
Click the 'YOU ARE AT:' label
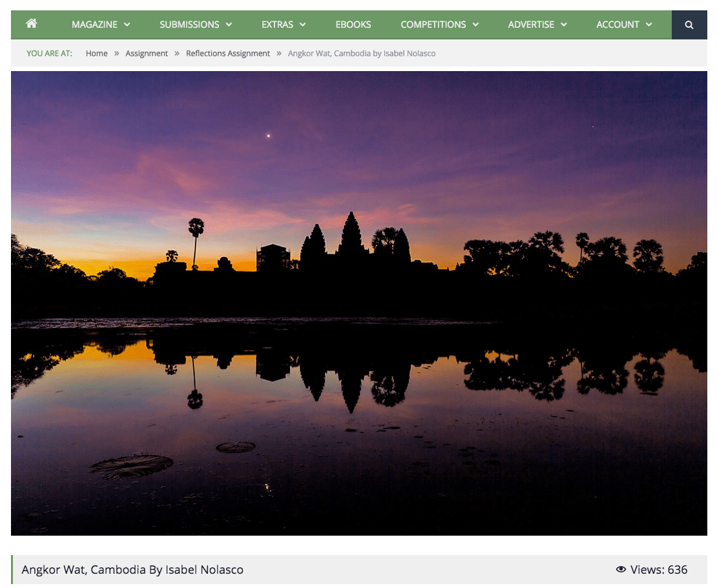(x=49, y=53)
